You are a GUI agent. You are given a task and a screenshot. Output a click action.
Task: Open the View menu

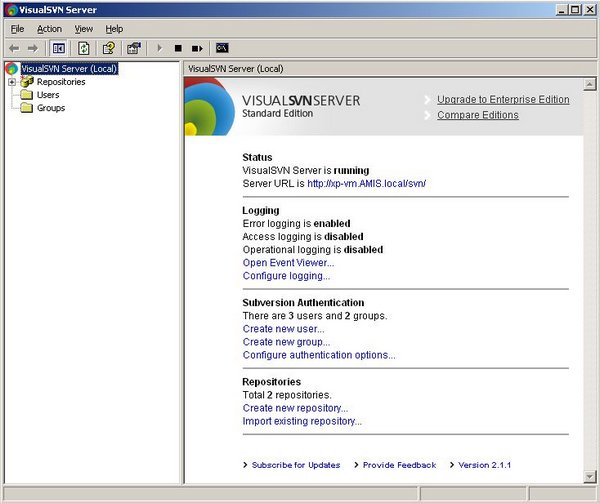pyautogui.click(x=83, y=29)
